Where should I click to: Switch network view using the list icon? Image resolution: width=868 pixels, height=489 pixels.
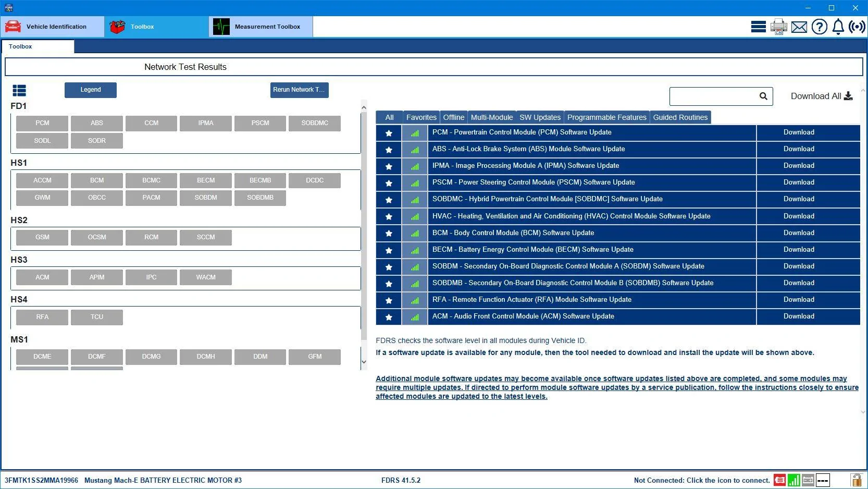tap(19, 91)
